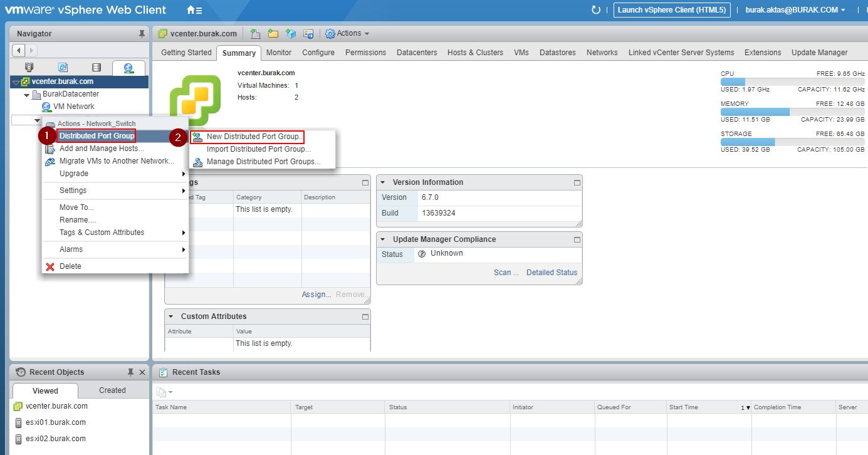868x455 pixels.
Task: Collapse the BurakDatacenter tree node
Action: coord(27,95)
